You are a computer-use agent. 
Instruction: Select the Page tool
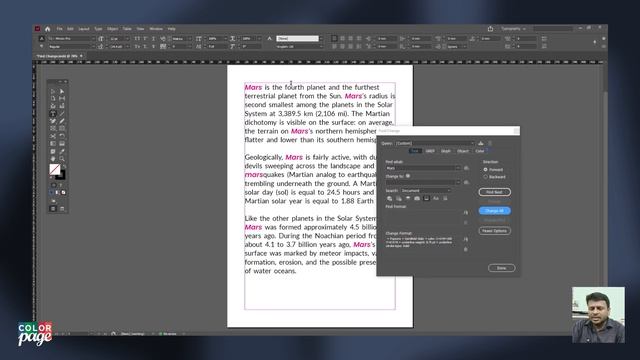tap(53, 98)
